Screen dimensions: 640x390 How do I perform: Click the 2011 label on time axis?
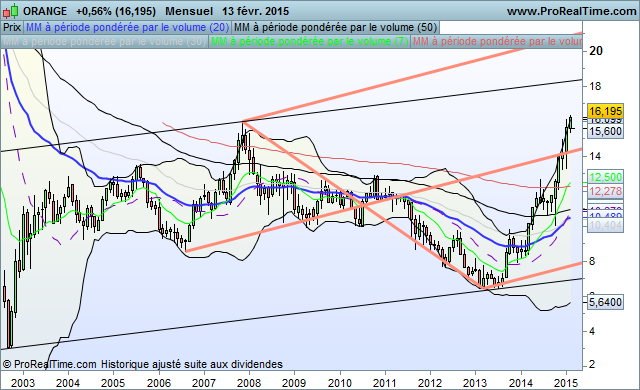tap(385, 383)
